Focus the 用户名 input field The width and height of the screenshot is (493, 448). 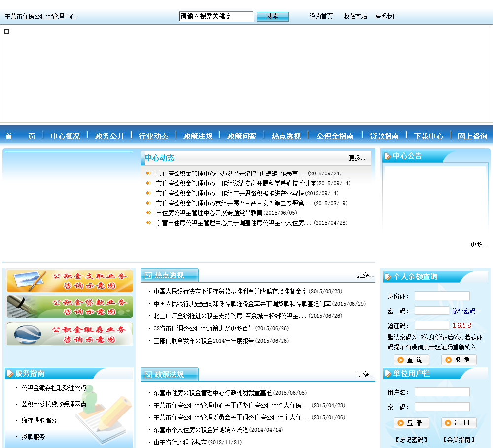pos(442,392)
